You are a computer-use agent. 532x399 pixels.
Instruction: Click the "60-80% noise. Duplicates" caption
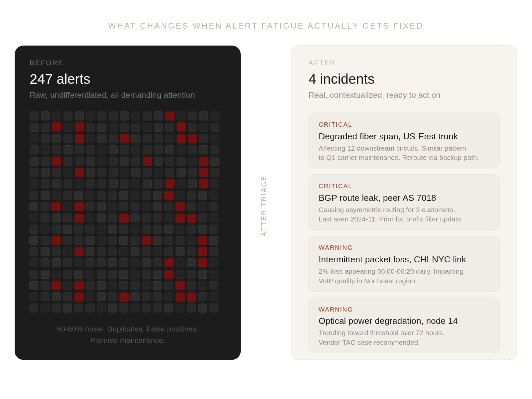(128, 334)
